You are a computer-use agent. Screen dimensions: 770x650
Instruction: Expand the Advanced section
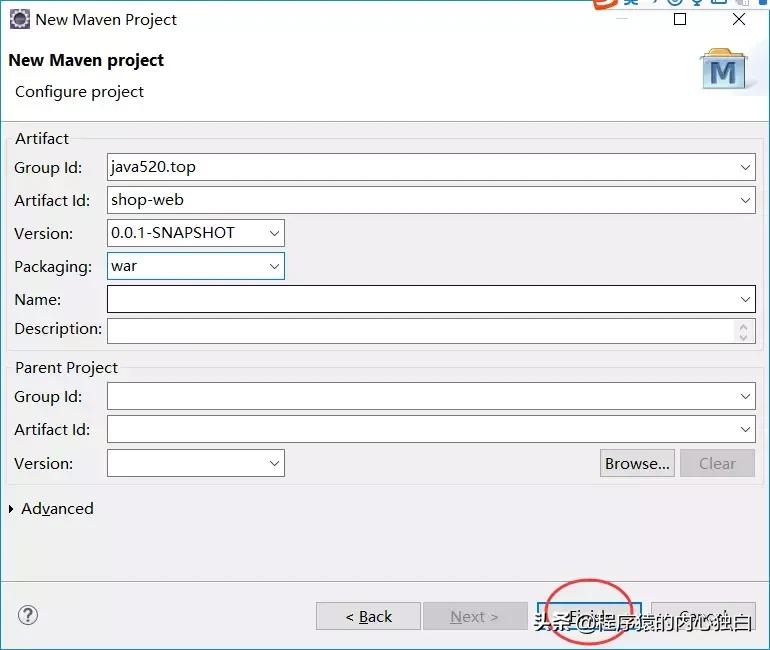tap(11, 509)
